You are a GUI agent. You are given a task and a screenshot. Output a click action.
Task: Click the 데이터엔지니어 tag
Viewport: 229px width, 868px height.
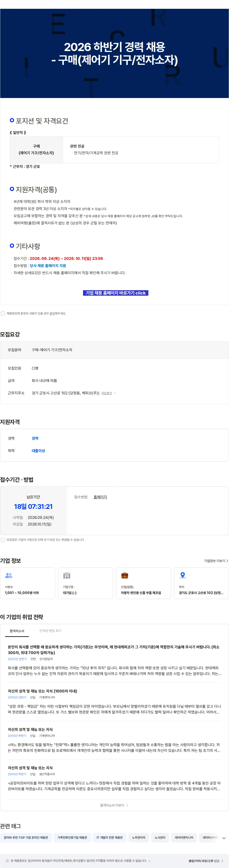pos(184,838)
